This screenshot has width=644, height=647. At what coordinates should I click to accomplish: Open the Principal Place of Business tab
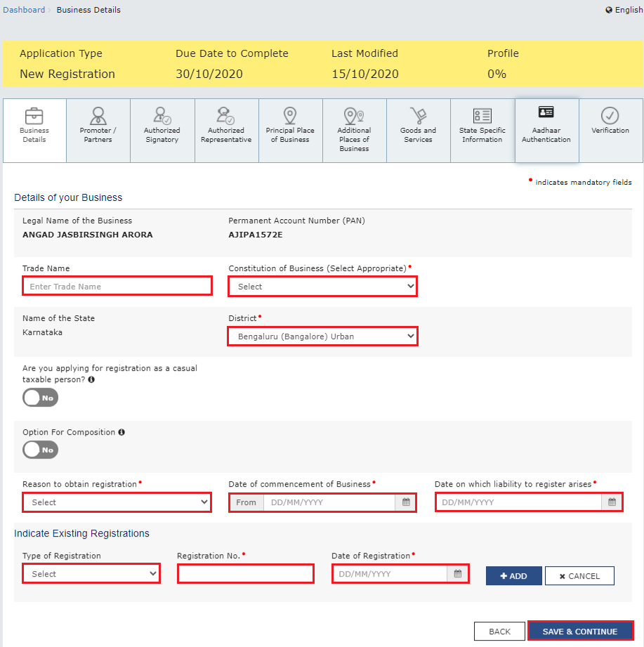click(x=290, y=130)
